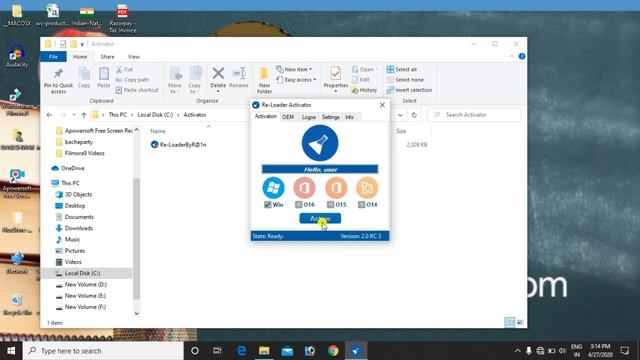Select the Activation tab
The image size is (640, 360).
266,116
